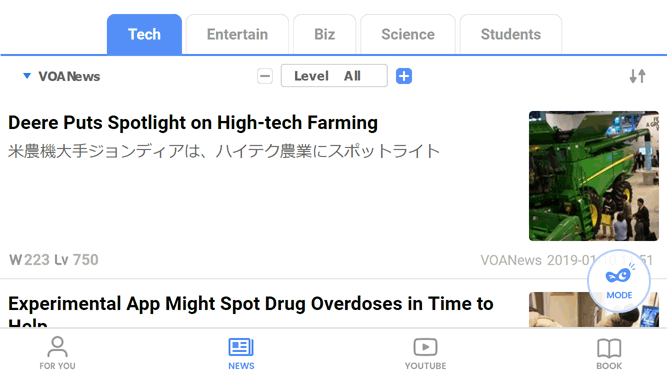Screen dimensions: 667x375
Task: Switch to the Entertain tab
Action: 237,34
